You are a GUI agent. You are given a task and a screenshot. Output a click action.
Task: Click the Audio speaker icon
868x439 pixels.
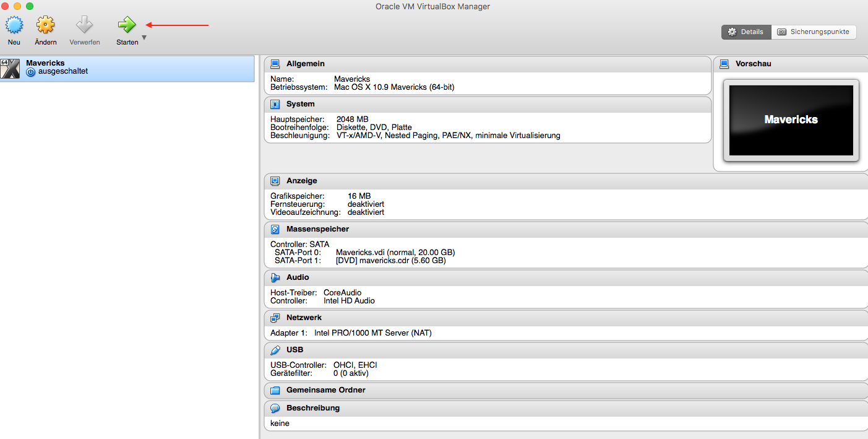pyautogui.click(x=275, y=277)
